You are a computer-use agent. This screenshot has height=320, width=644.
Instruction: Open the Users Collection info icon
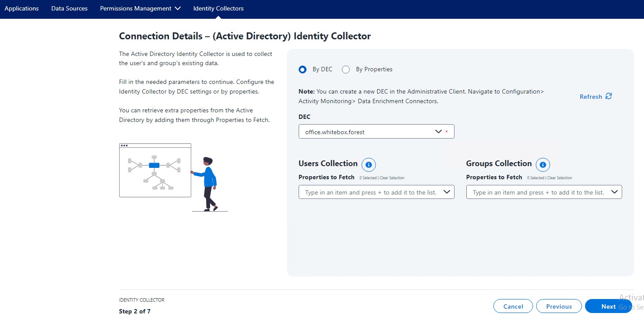[x=368, y=165]
